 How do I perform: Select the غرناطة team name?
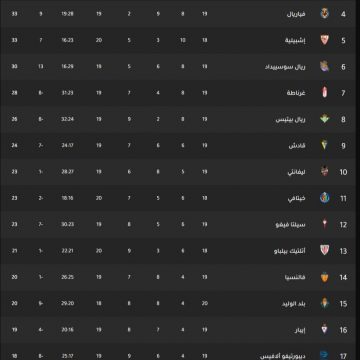pos(296,93)
